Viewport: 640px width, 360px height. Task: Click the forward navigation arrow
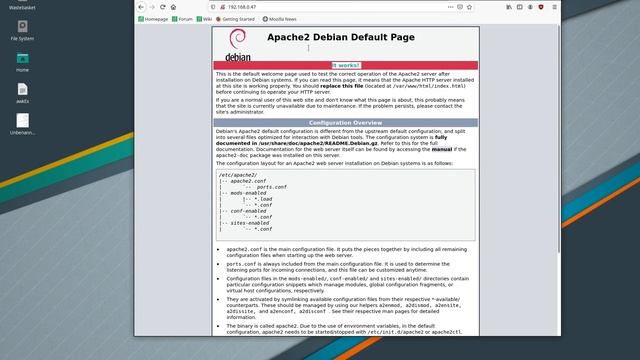click(152, 7)
